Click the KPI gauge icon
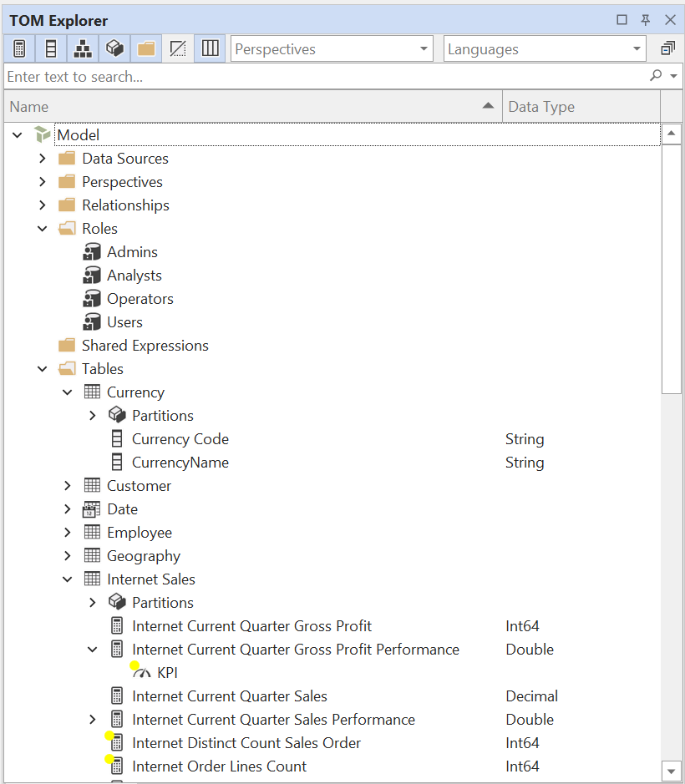The width and height of the screenshot is (685, 784). 142,673
